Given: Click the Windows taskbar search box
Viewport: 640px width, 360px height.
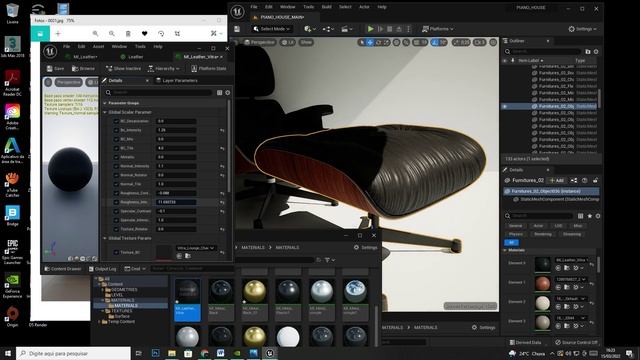Looking at the screenshot, I should 74,353.
